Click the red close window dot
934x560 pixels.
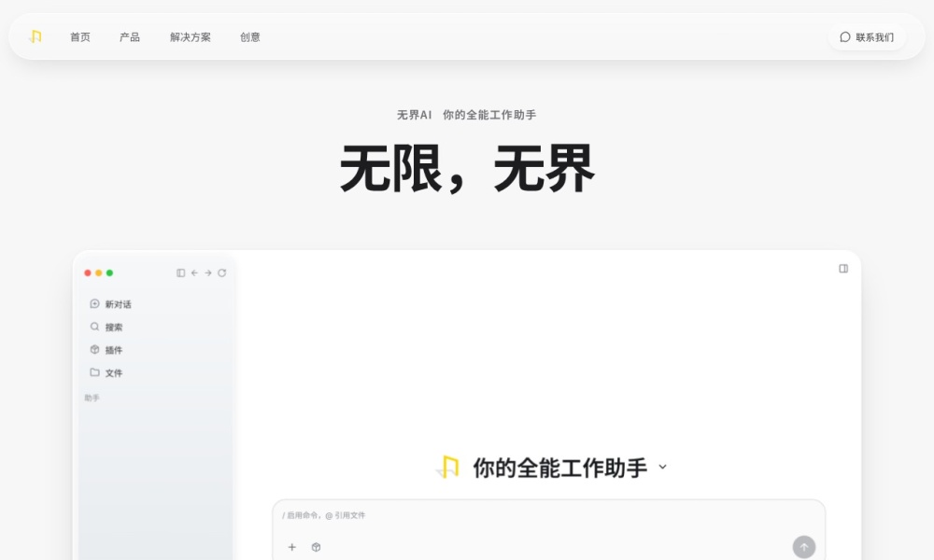point(88,273)
